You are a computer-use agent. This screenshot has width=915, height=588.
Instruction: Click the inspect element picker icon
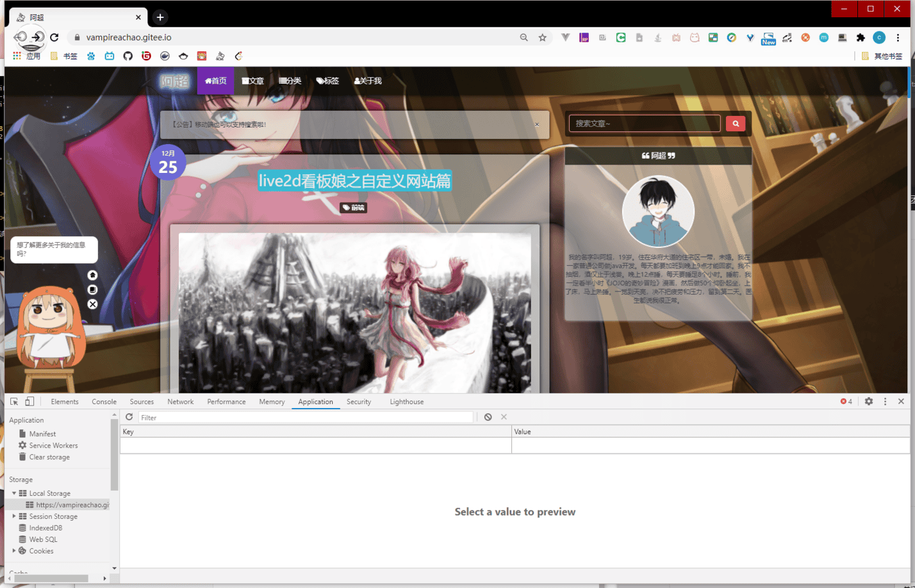coord(14,402)
